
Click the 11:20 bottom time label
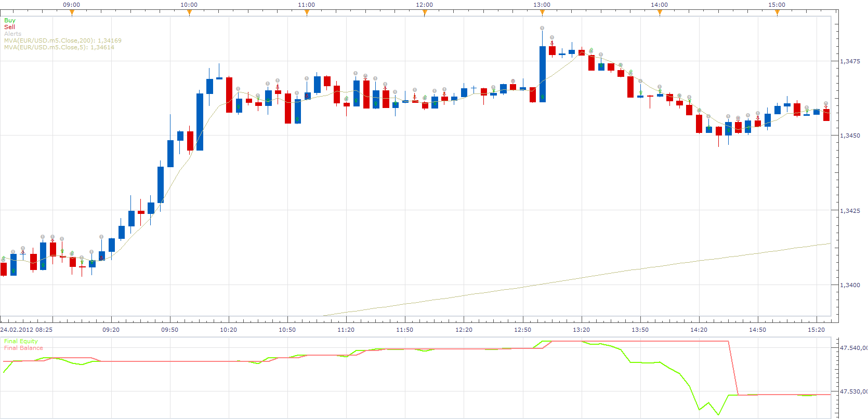click(x=346, y=330)
